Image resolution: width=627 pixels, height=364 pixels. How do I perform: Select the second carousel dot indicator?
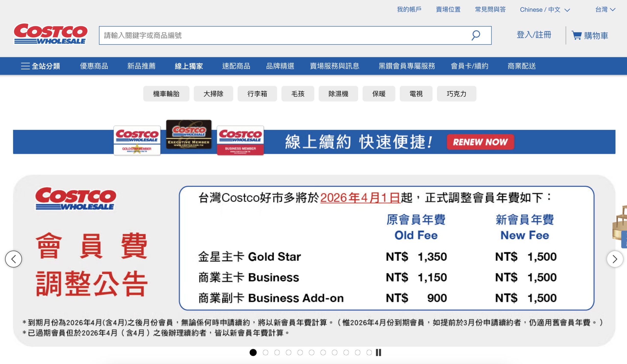pyautogui.click(x=265, y=352)
